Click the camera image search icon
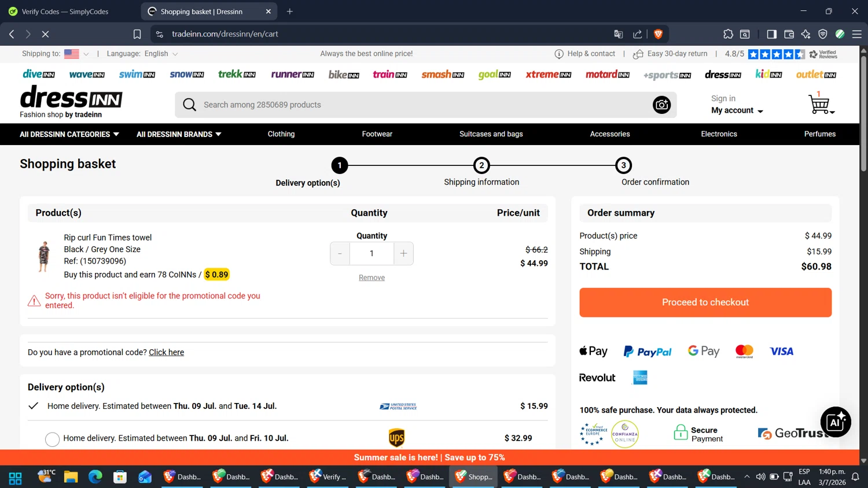The height and width of the screenshot is (488, 868). pos(661,105)
